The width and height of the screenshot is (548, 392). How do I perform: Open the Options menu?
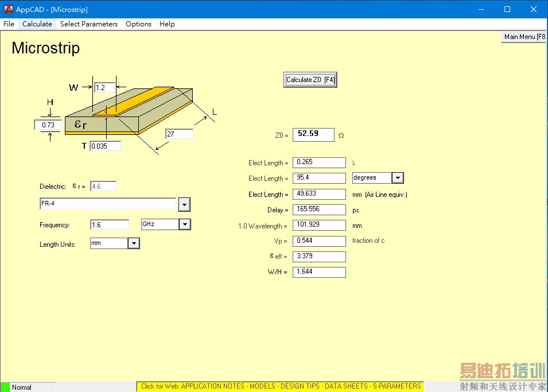(x=138, y=24)
